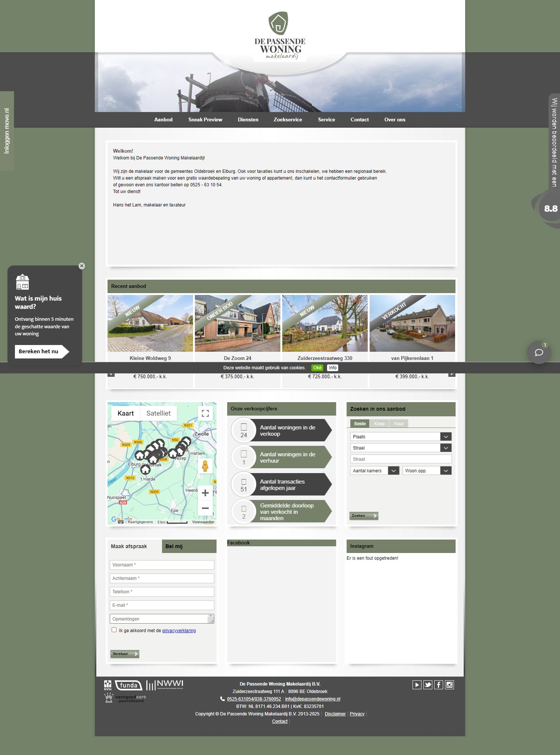Click the house marker near Elburg on map
Screen dimensions: 560x755
point(140,455)
